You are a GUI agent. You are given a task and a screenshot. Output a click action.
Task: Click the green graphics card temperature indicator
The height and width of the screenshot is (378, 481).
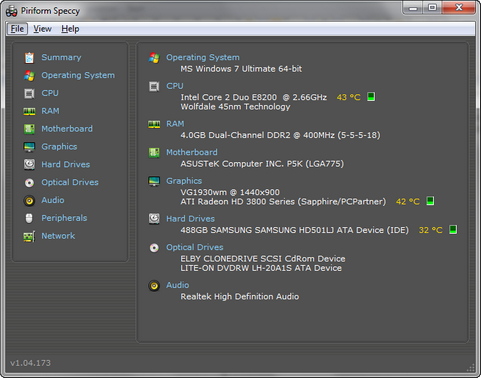tap(430, 201)
